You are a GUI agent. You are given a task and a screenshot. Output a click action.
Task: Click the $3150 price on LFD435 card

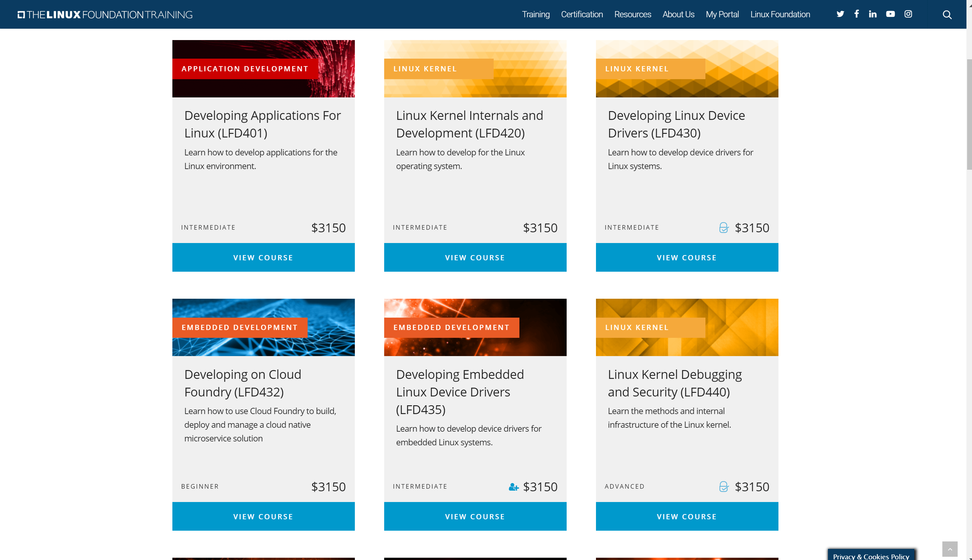pos(540,487)
